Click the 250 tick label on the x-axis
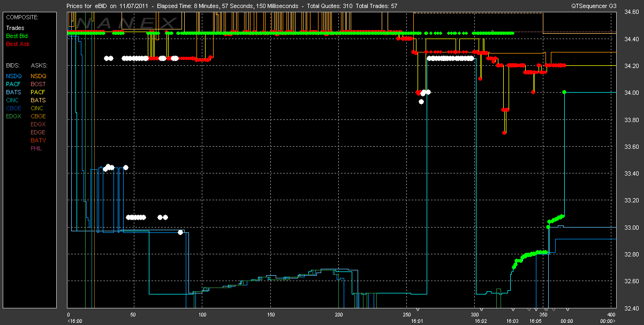 coord(407,315)
